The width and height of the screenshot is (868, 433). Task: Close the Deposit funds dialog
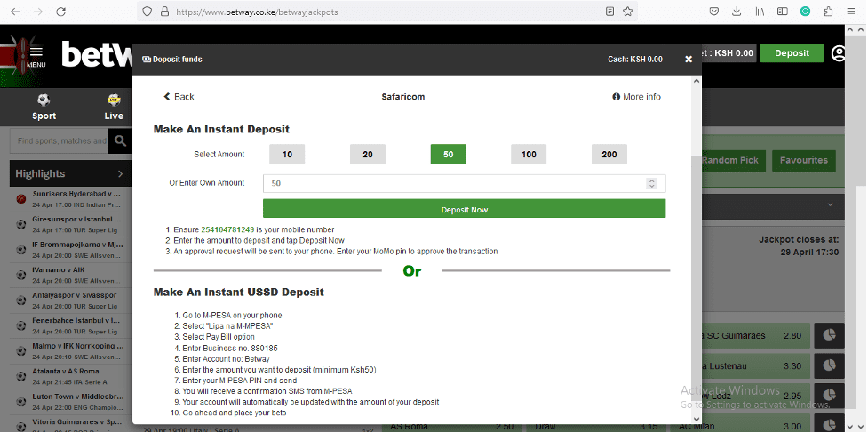[x=689, y=60]
